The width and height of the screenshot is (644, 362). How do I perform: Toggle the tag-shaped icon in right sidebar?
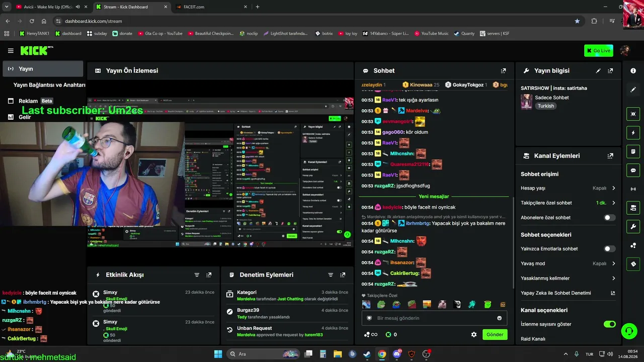tap(633, 264)
